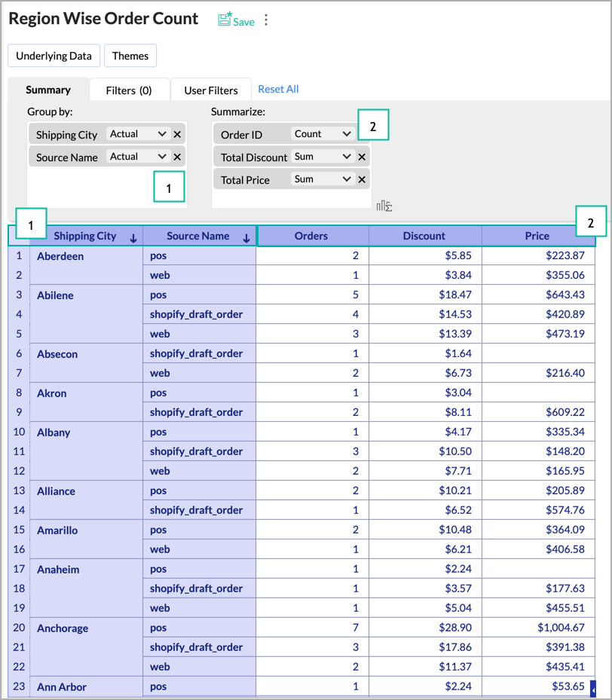Open the User Filters tab
Viewport: 612px width, 700px height.
pos(210,88)
